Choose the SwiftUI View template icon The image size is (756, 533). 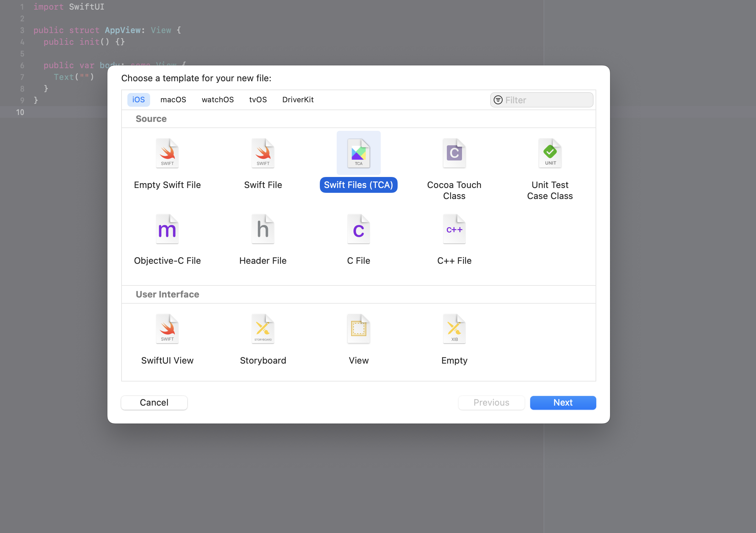[167, 329]
